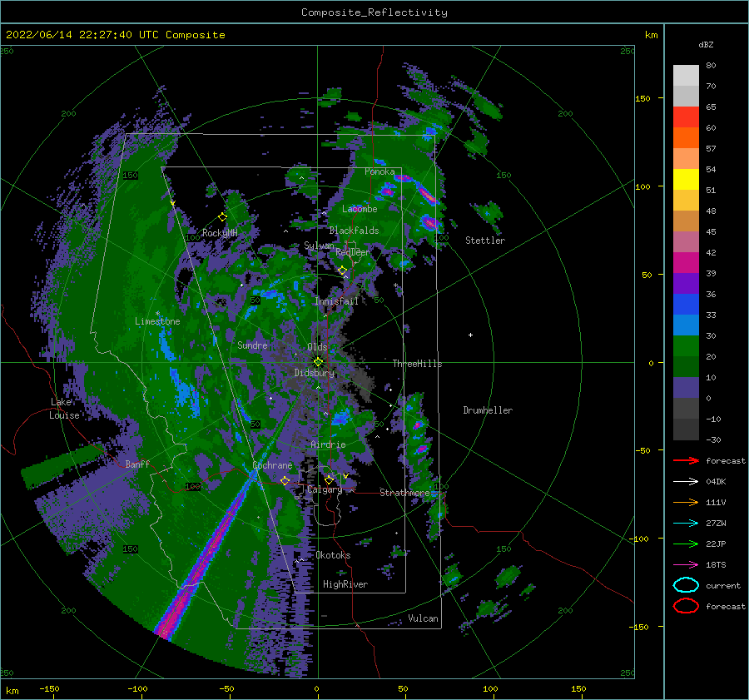Click the cyan current ellipse icon
Viewport: 749px width, 700px height.
(x=686, y=585)
